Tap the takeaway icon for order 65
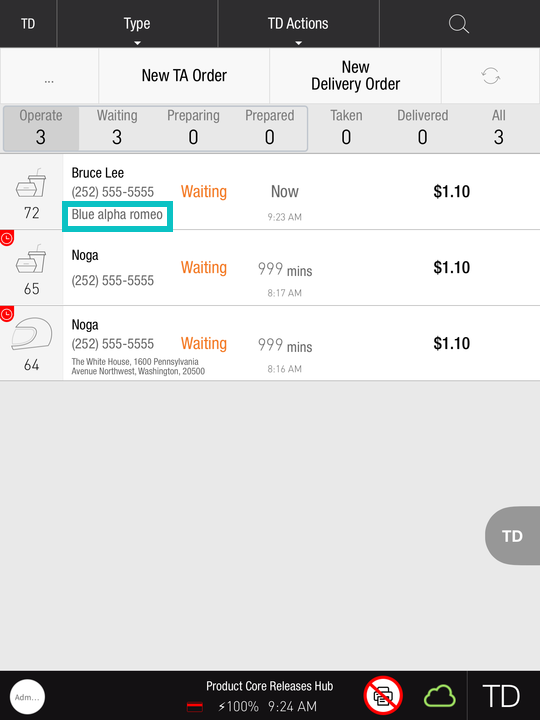Viewport: 540px width, 720px height. (x=31, y=259)
